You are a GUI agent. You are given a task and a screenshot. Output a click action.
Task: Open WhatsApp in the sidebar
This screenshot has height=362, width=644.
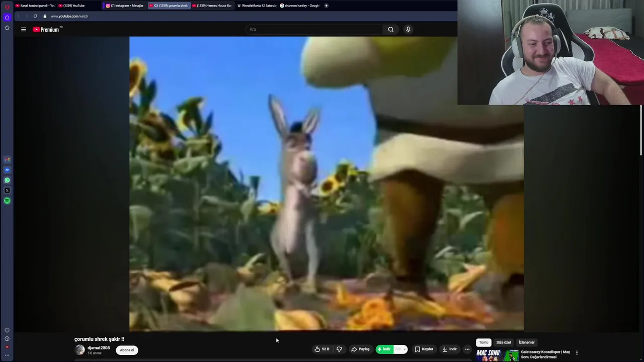coord(7,180)
